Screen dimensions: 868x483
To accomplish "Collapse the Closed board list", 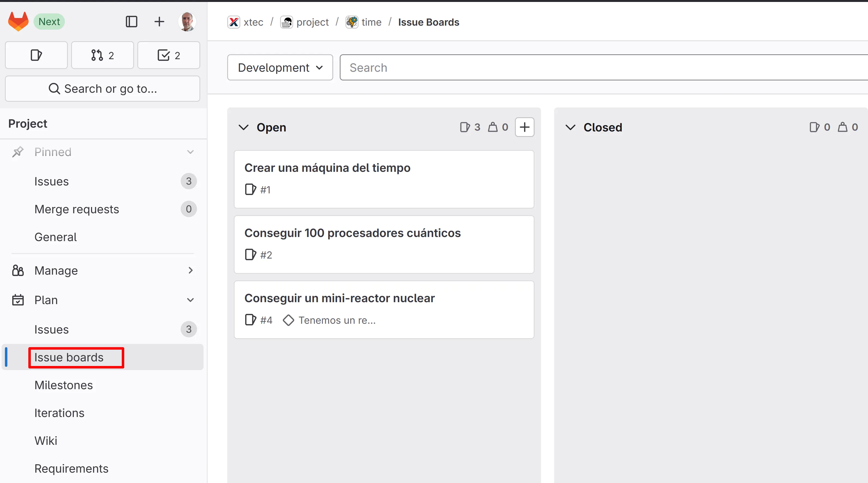I will [x=570, y=127].
